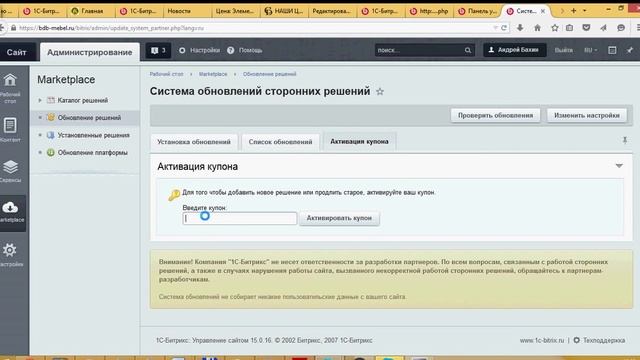
Task: Click the Настройки gear icon in the header
Action: click(182, 50)
